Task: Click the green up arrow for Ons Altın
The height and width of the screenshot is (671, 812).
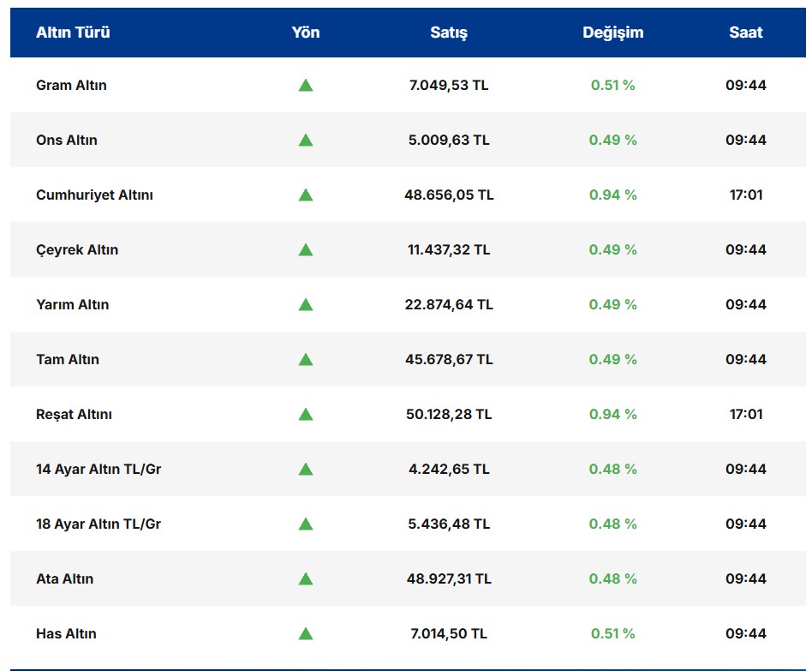Action: tap(305, 140)
